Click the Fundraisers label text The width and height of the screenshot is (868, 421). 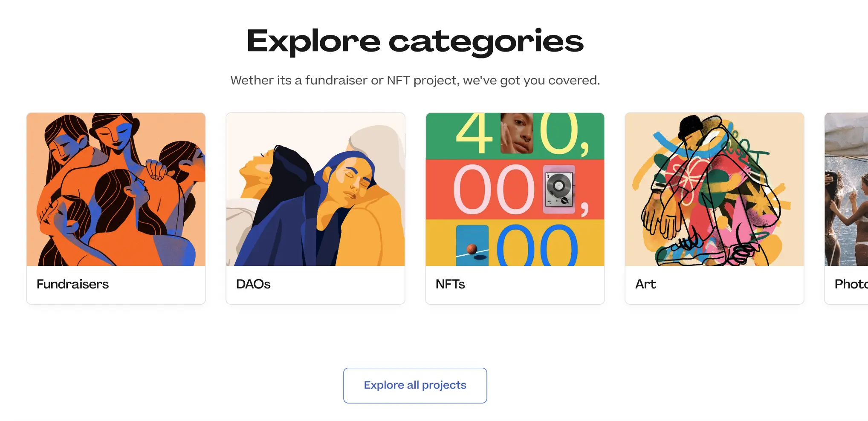coord(72,284)
